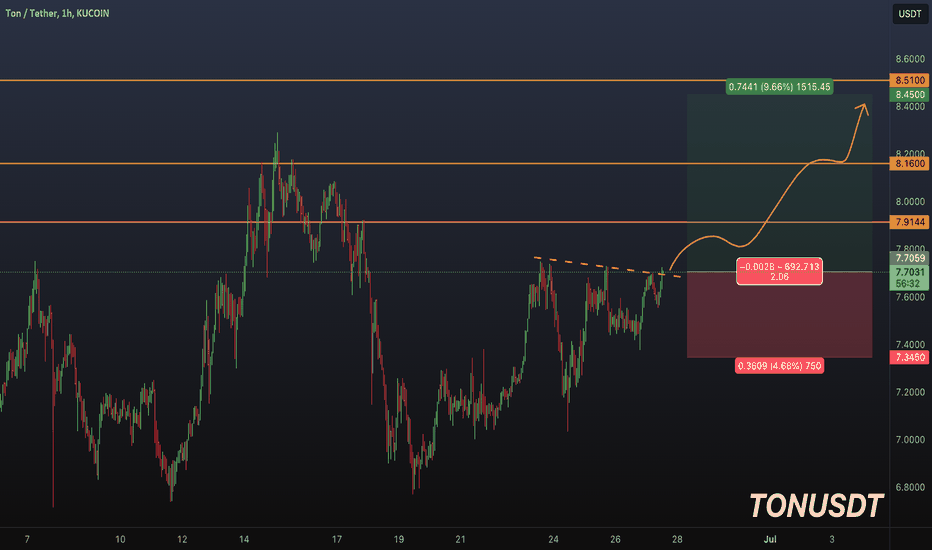Click the 7.2000 price axis tick
This screenshot has height=550, width=932.
tap(910, 392)
